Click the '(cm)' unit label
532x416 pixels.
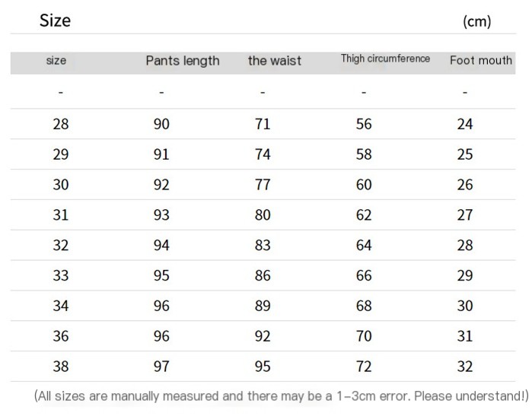pyautogui.click(x=476, y=22)
